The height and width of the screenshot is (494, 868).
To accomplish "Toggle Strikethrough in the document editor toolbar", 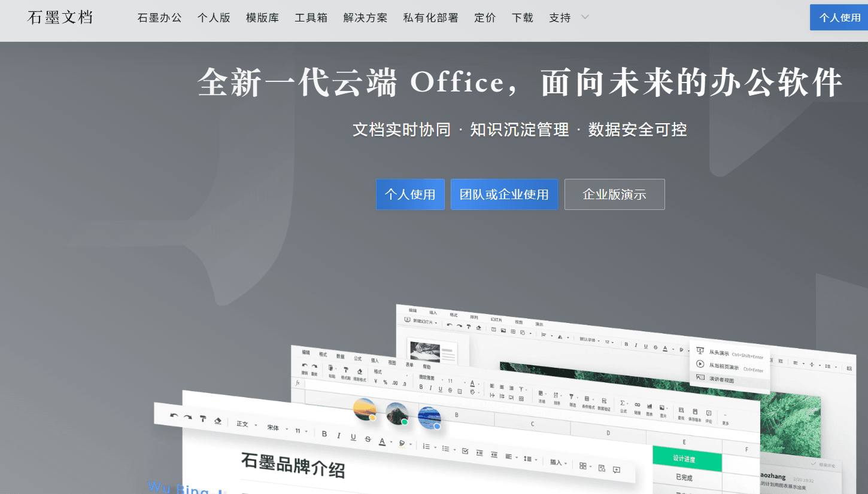I will (x=368, y=439).
